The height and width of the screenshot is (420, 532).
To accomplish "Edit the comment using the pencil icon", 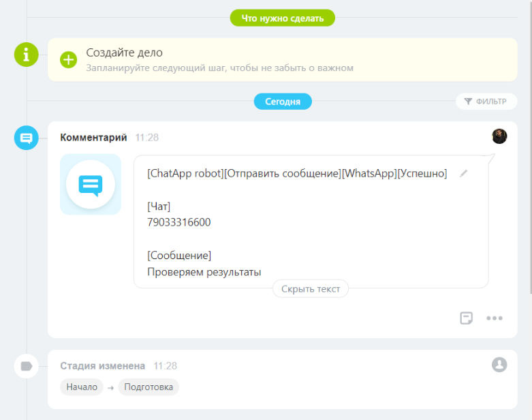I will (x=464, y=174).
